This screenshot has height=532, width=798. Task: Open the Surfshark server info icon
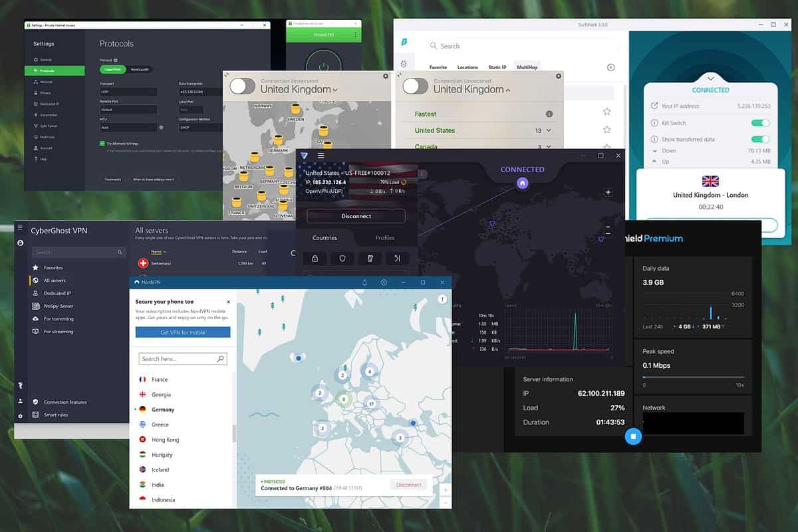point(611,67)
